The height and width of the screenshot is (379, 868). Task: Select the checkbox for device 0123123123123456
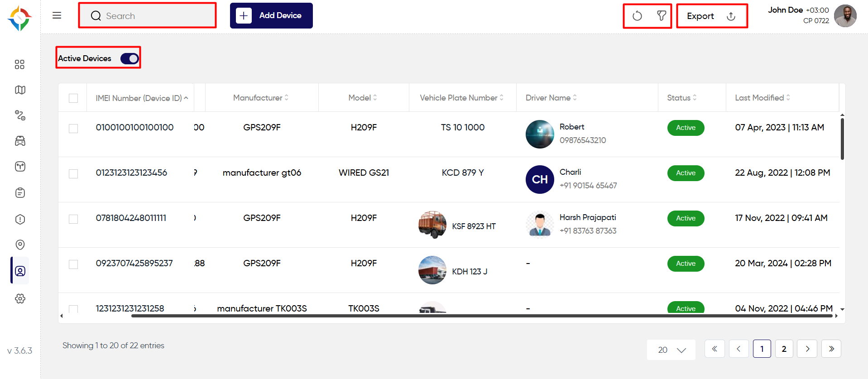click(73, 174)
